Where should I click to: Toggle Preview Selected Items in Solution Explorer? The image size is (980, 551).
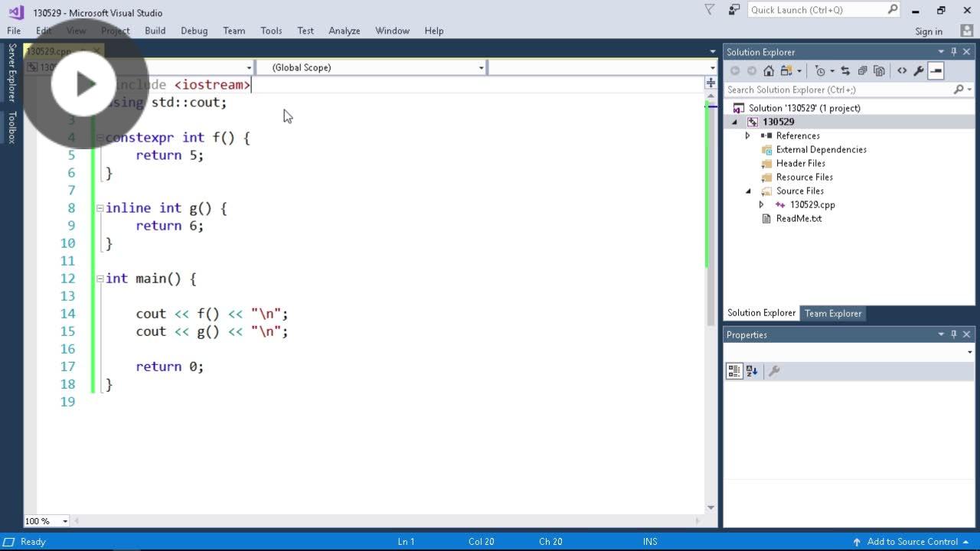[936, 70]
